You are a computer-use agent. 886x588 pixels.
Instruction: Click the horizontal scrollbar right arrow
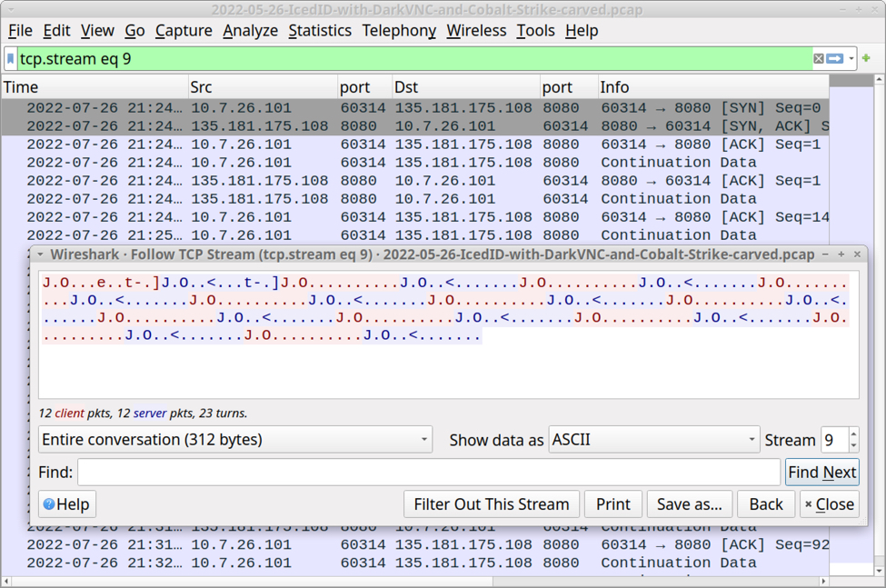tap(823, 582)
